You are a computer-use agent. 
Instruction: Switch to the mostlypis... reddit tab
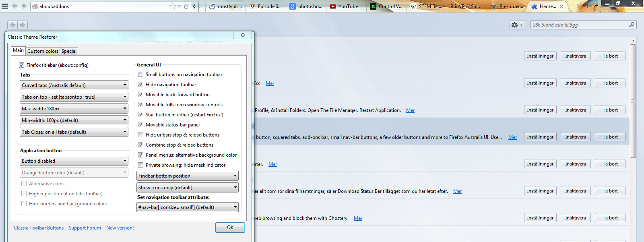pyautogui.click(x=226, y=6)
